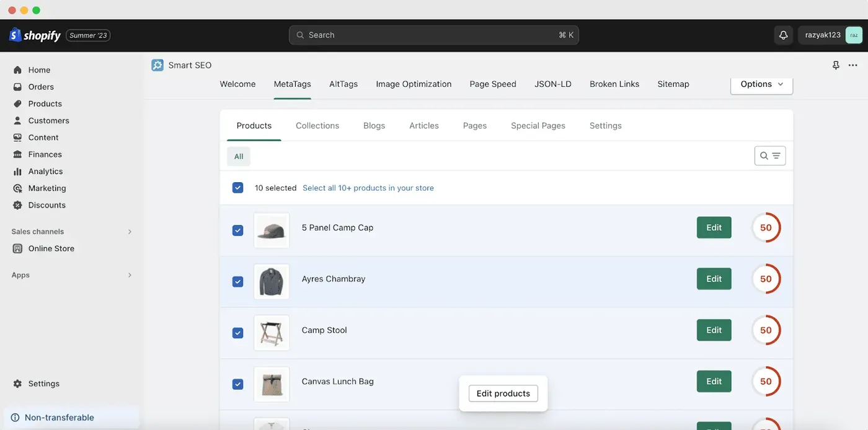Click the razyak123 account avatar
Screen dimensions: 868x430
853,35
